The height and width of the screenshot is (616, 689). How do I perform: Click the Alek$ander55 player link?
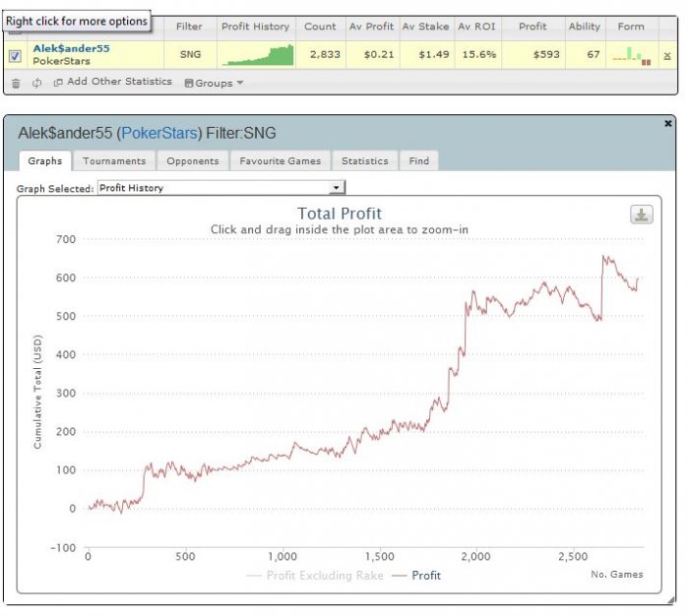point(72,49)
